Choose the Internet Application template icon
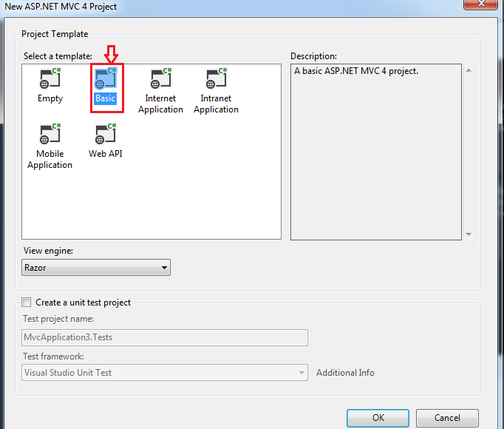The width and height of the screenshot is (504, 429). point(160,78)
